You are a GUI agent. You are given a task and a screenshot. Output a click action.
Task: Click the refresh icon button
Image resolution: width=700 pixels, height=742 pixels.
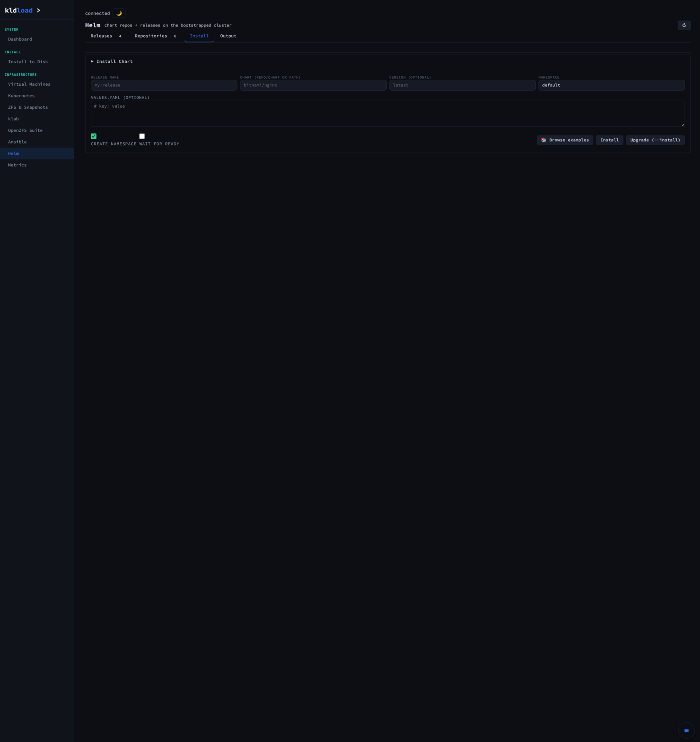(684, 25)
